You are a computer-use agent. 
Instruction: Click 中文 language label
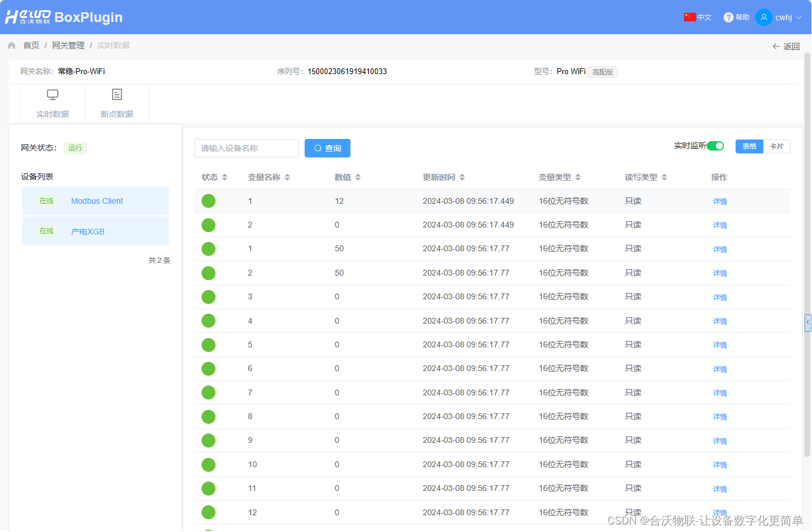point(704,17)
